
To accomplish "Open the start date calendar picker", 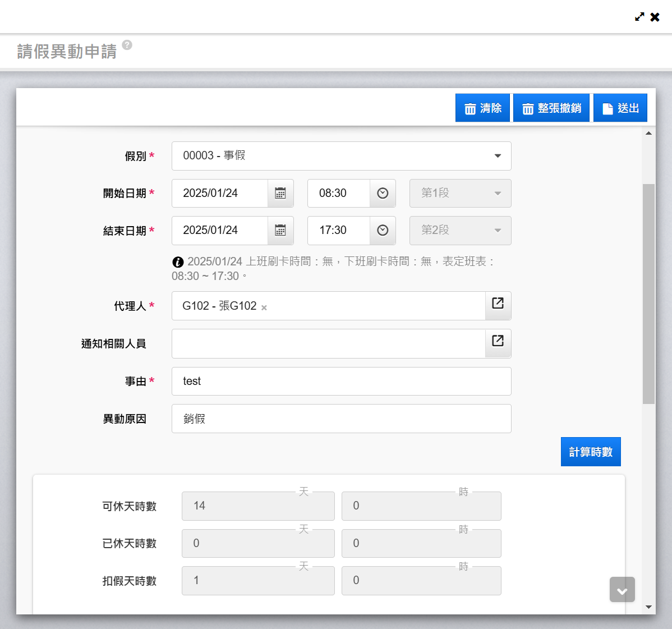I will pos(280,194).
